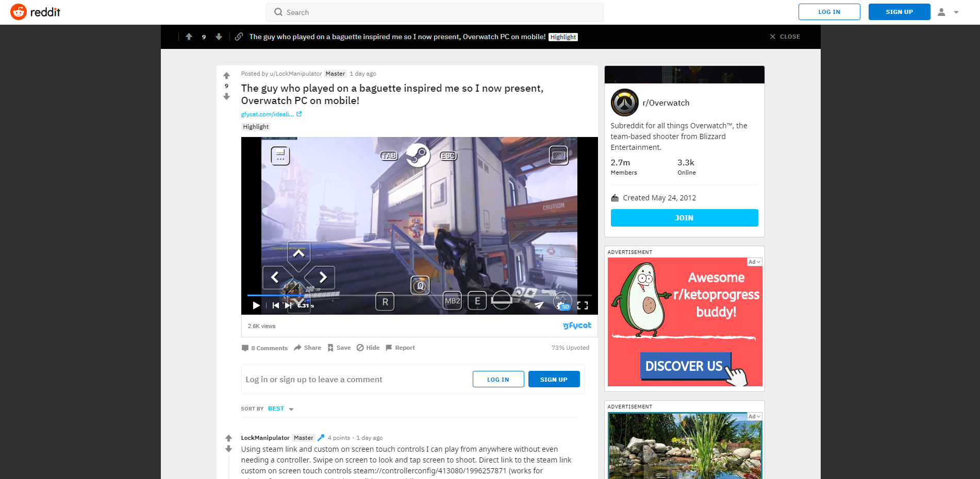Downvote LockManipulator's comment
Viewport: 980px width, 479px height.
tap(228, 449)
